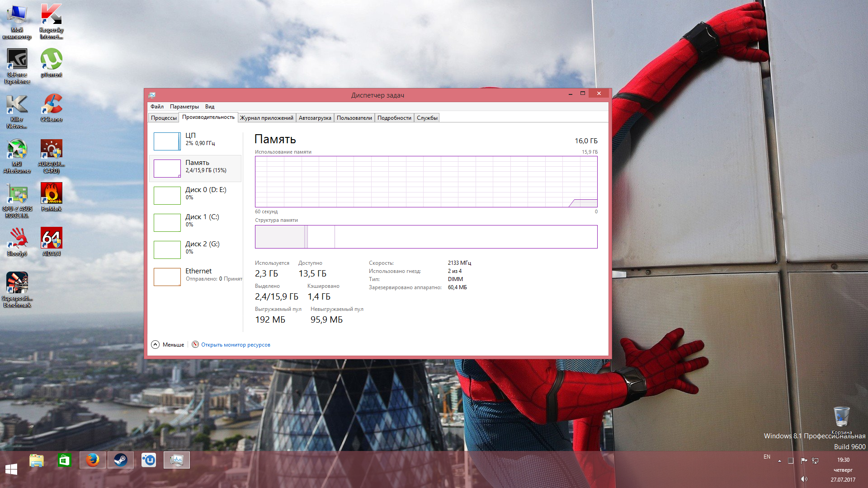868x488 pixels.
Task: Click the Task Manager taskbar icon
Action: point(177,460)
